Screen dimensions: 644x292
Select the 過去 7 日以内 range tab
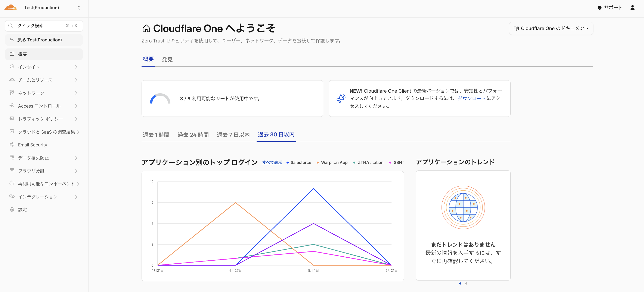pos(233,135)
